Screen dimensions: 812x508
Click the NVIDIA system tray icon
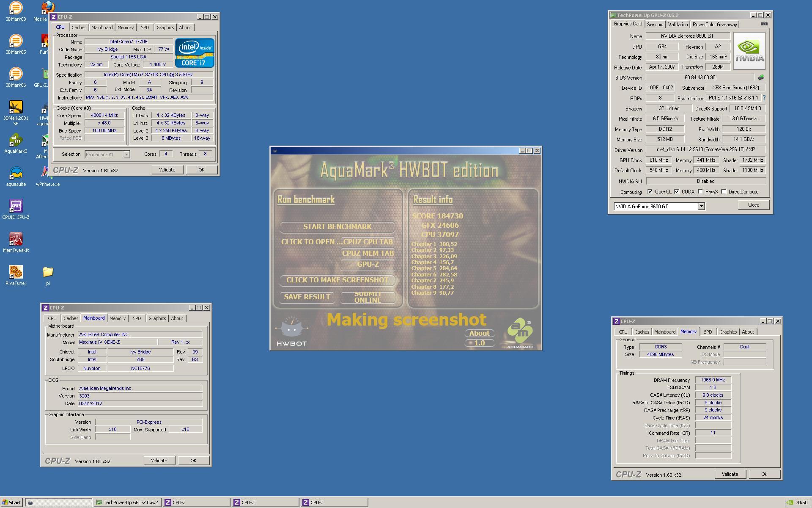pyautogui.click(x=790, y=502)
